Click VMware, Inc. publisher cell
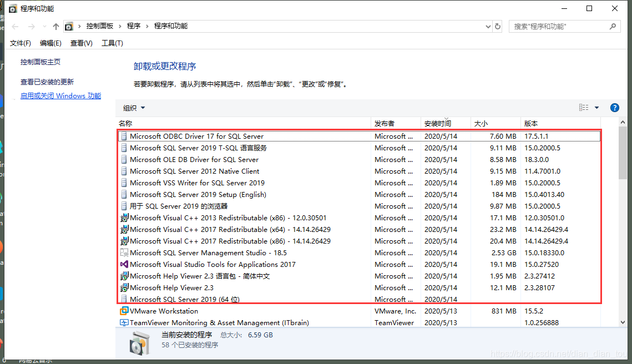632x364 pixels. point(395,311)
